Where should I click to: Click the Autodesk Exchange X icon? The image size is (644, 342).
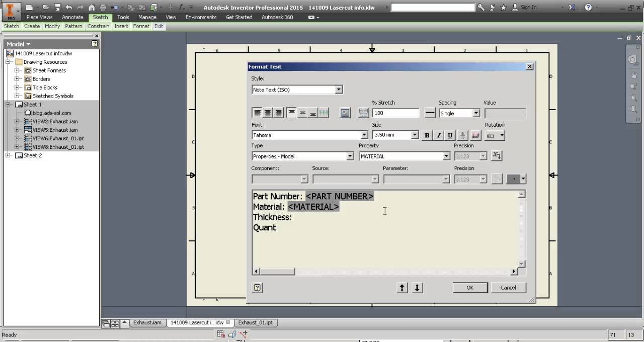pos(572,8)
